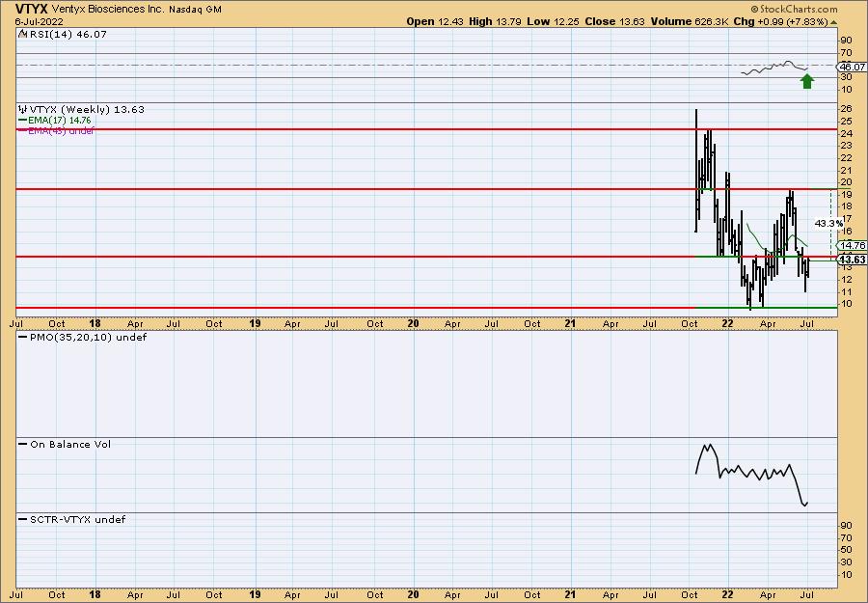Click the 46.07 RSI value tag on the axis
The height and width of the screenshot is (603, 868).
853,67
